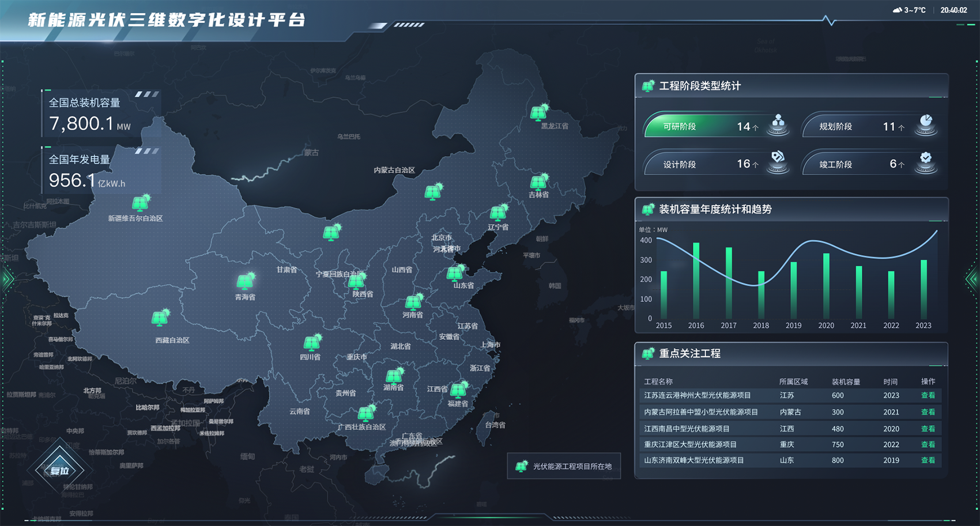
Task: Select the Fujian photovoltaic project icon
Action: 459,390
